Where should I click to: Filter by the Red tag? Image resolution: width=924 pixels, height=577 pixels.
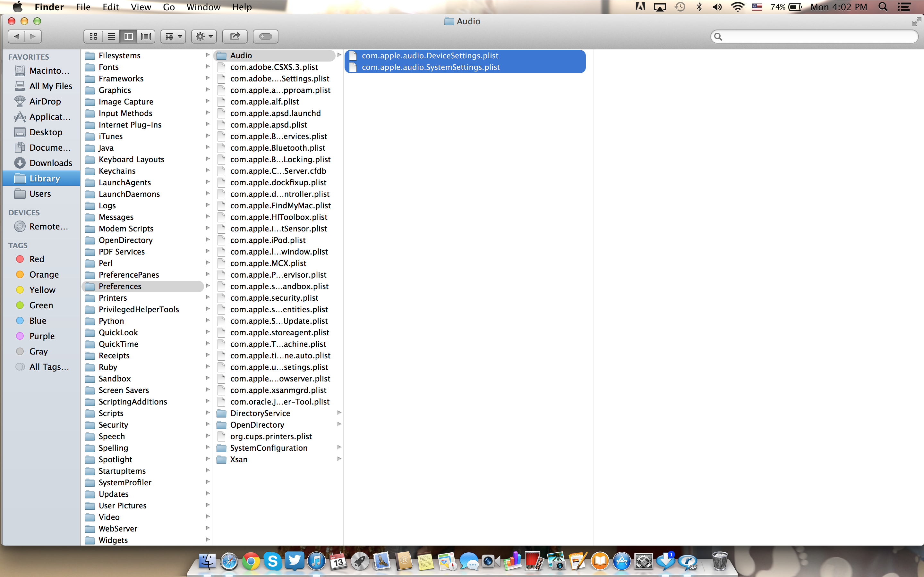37,259
